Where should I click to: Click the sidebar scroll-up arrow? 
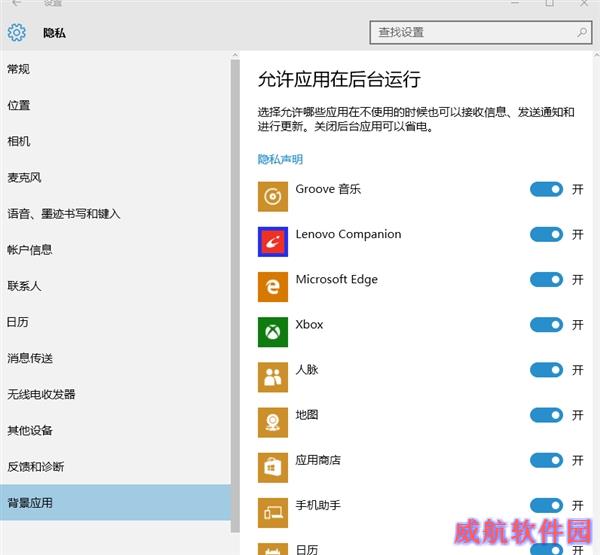[235, 56]
